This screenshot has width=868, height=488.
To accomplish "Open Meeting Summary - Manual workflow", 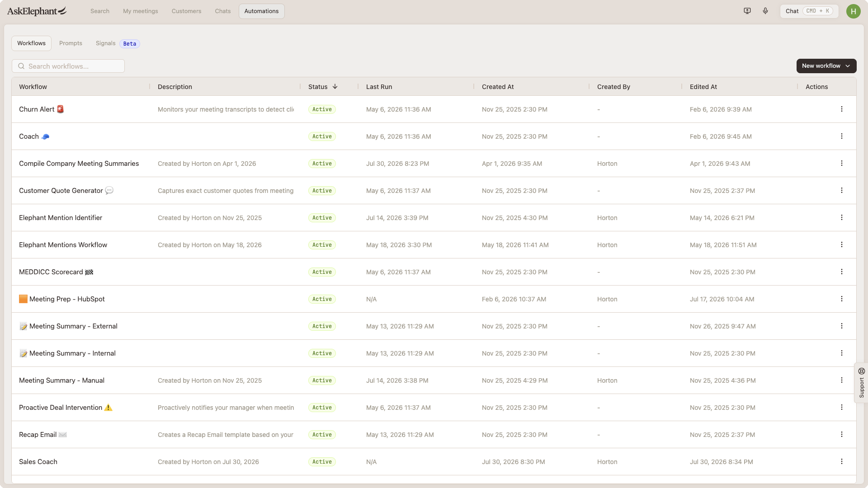I will pos(61,380).
